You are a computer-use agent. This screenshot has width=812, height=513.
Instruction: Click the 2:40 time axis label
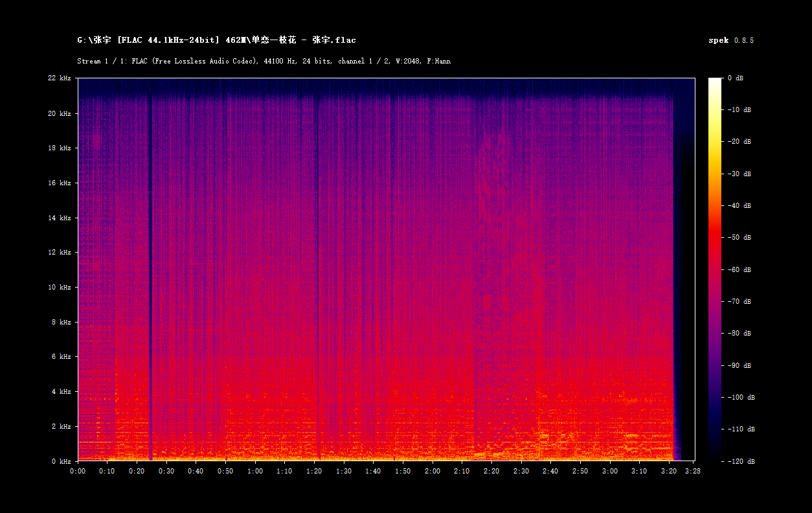coord(550,472)
